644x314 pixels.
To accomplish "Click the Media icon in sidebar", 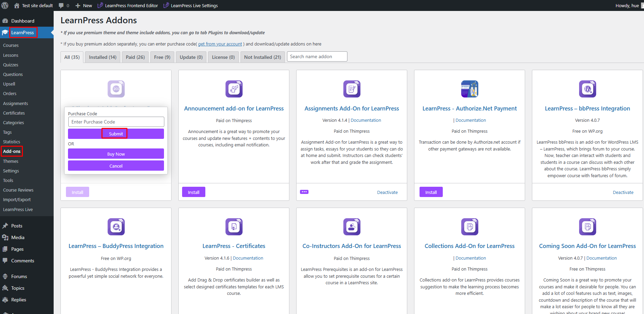I will point(5,237).
